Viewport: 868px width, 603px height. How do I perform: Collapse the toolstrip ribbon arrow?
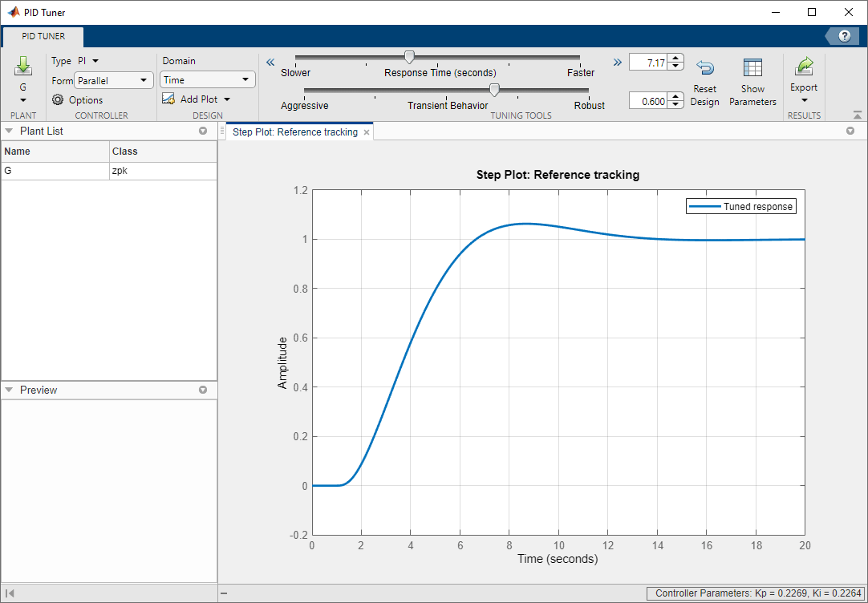858,115
